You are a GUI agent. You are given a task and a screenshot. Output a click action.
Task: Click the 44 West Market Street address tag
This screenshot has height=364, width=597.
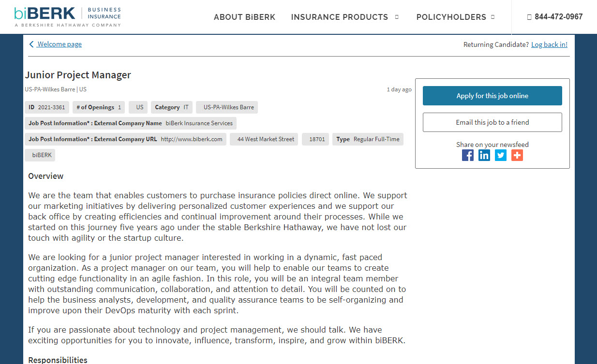click(264, 139)
